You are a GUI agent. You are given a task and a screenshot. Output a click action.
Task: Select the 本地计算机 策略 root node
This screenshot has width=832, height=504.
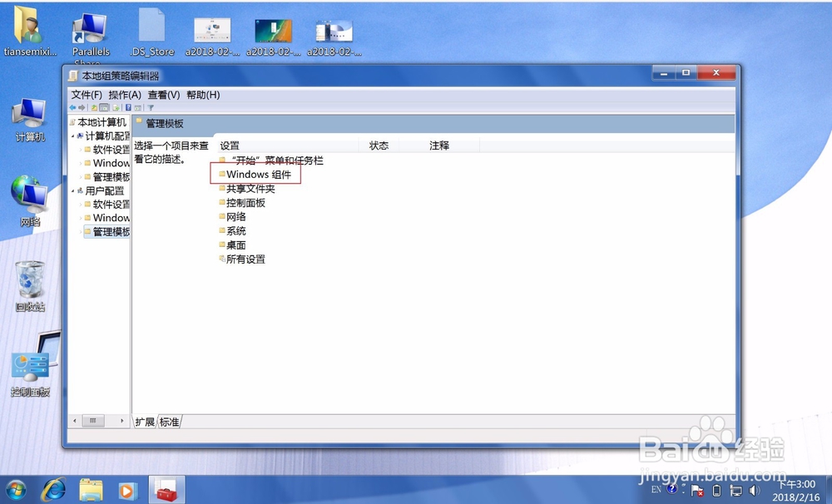click(99, 122)
